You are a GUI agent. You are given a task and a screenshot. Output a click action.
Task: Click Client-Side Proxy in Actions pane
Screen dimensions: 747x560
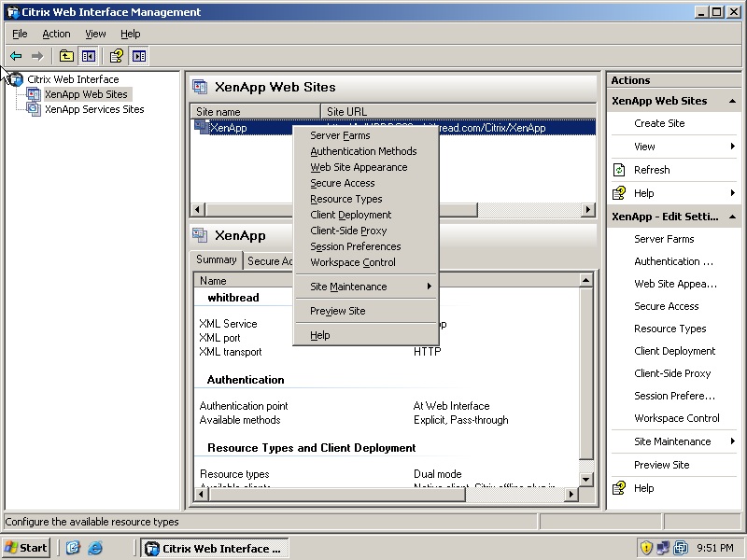tap(672, 373)
